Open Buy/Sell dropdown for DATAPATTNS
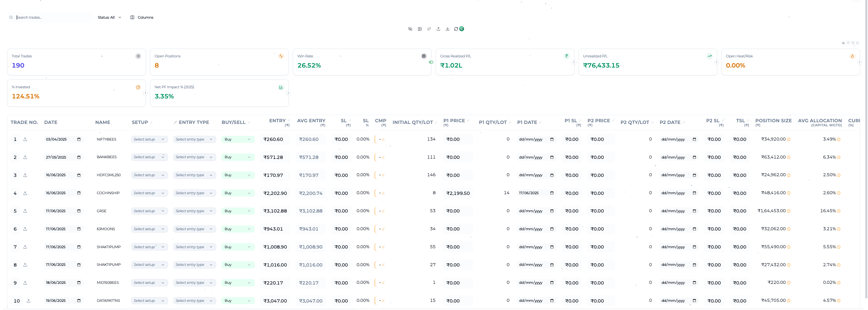This screenshot has width=868, height=310. coord(238,300)
